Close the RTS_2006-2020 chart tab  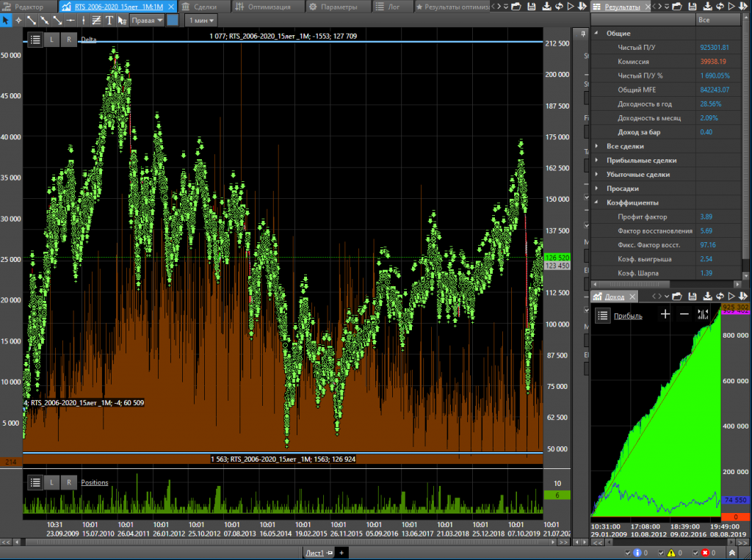[170, 7]
